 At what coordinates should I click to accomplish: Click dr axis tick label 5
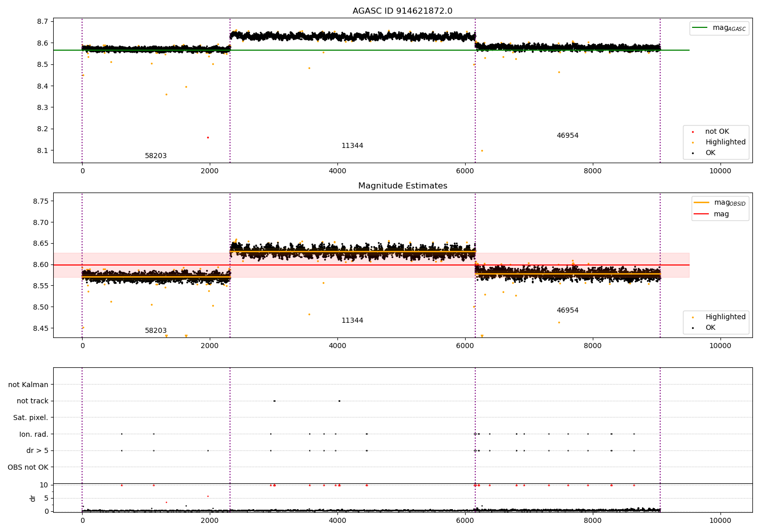point(46,498)
